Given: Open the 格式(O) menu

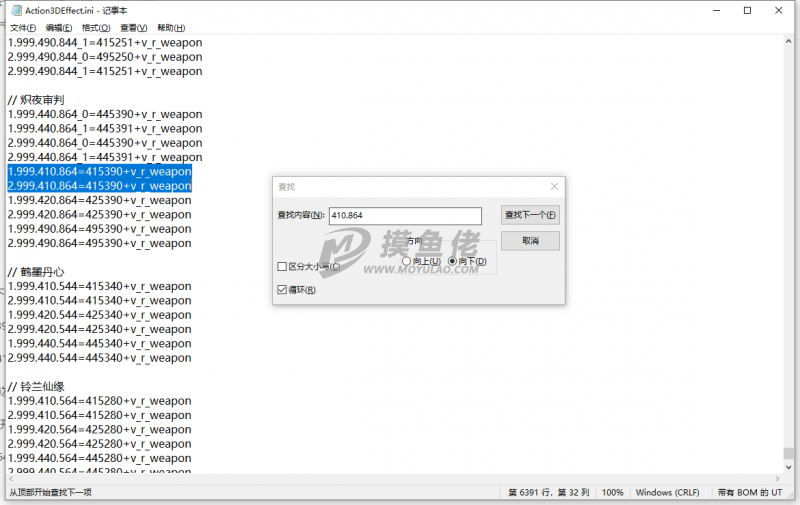Looking at the screenshot, I should pos(96,27).
